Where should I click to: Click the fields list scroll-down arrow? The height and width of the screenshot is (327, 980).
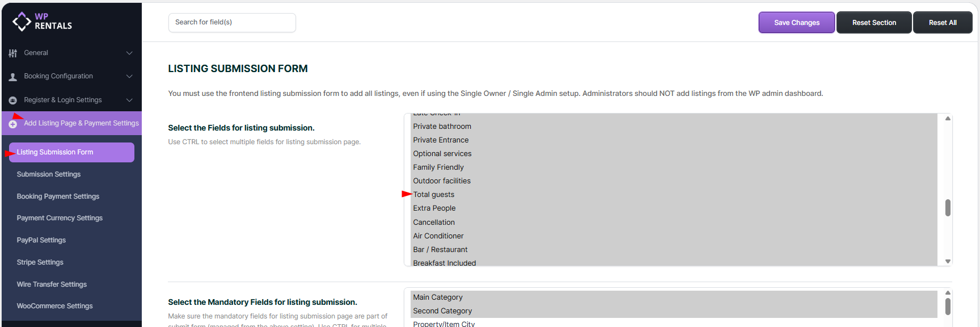(x=948, y=262)
